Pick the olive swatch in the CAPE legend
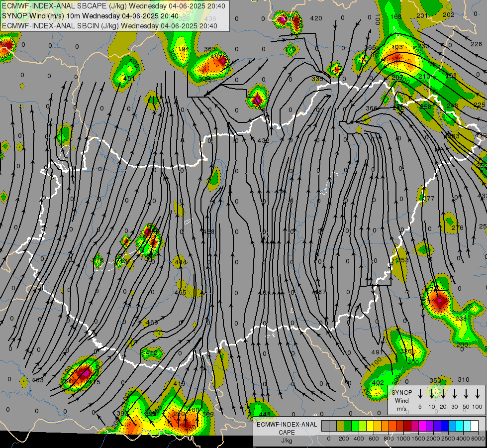The image size is (487, 448). coord(340,426)
